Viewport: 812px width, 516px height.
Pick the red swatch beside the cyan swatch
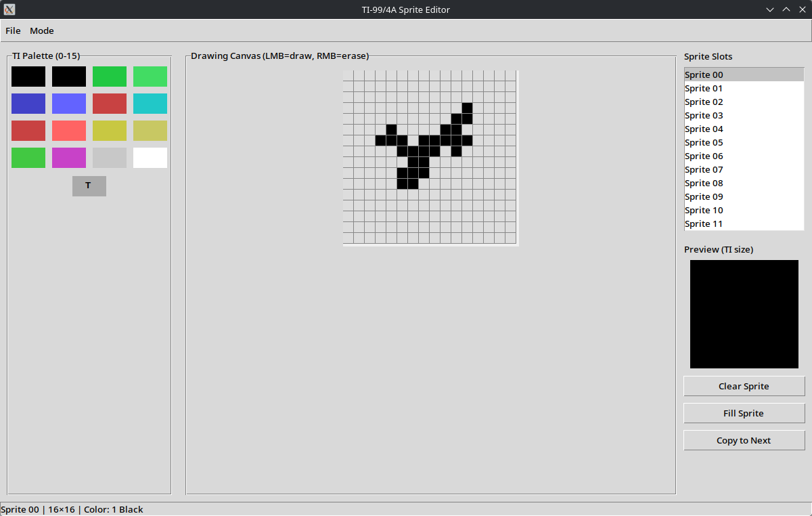(110, 104)
